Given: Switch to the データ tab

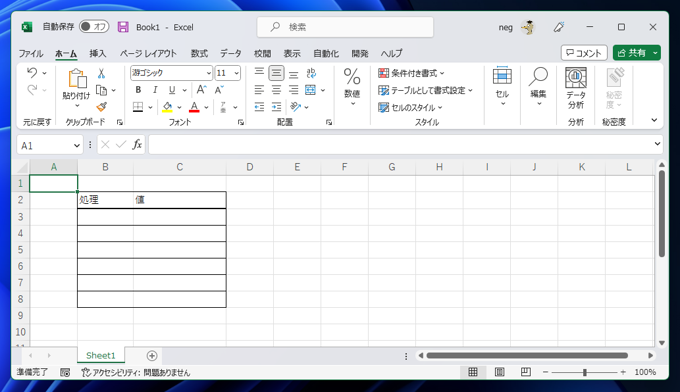Looking at the screenshot, I should 230,53.
